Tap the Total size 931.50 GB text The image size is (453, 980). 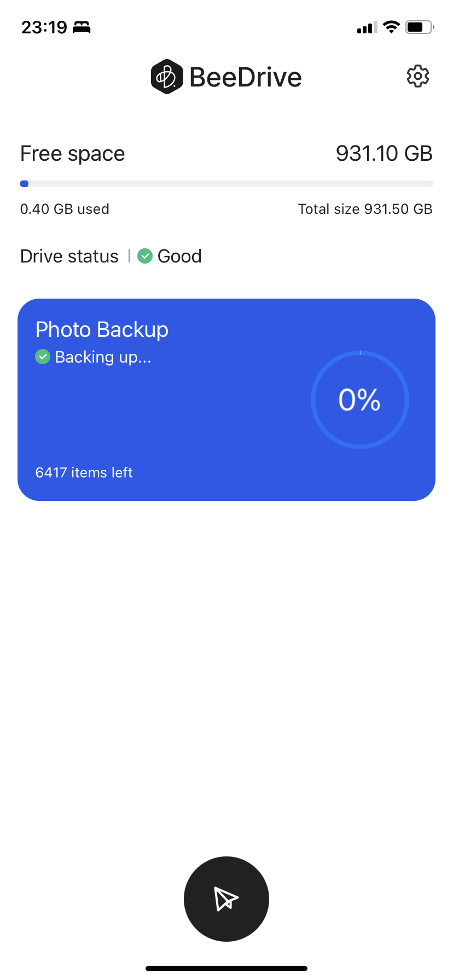coord(365,209)
